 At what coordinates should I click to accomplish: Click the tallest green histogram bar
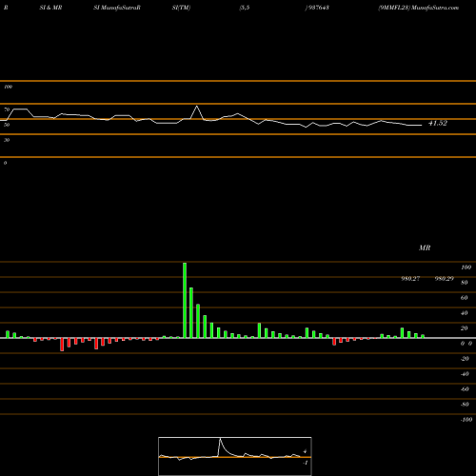click(185, 300)
